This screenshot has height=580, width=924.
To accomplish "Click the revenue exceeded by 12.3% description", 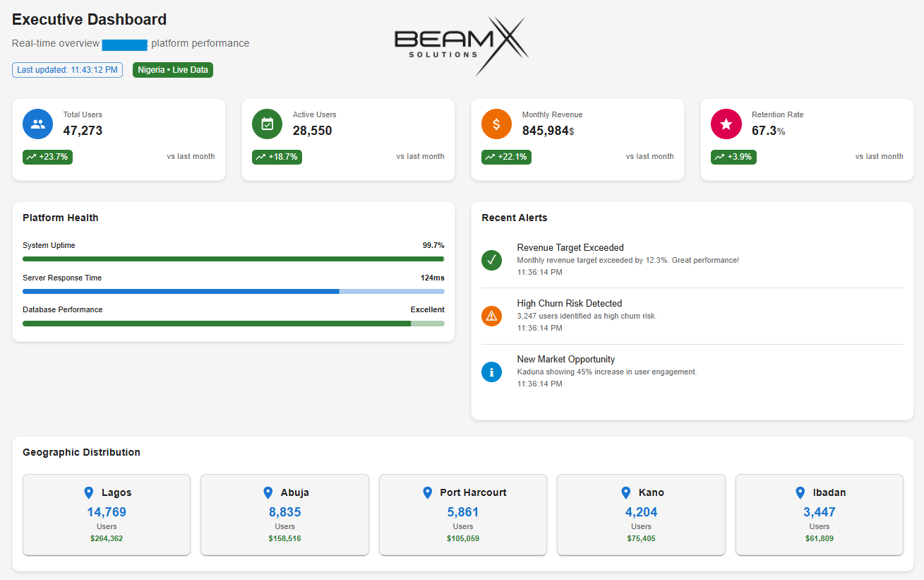I will 628,260.
